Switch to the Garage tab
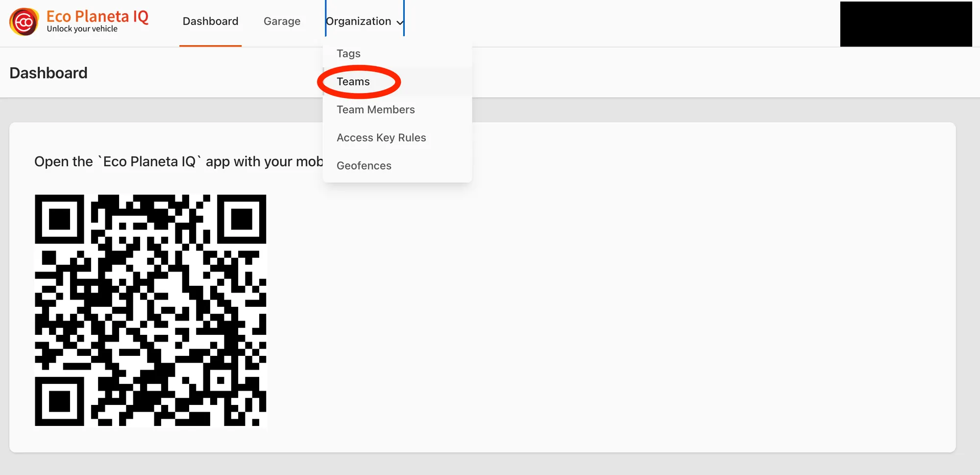 tap(282, 22)
